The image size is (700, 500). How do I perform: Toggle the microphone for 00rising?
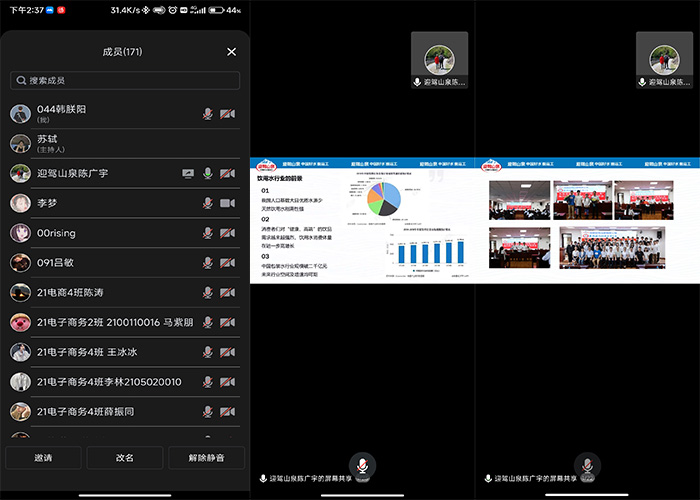(x=207, y=233)
